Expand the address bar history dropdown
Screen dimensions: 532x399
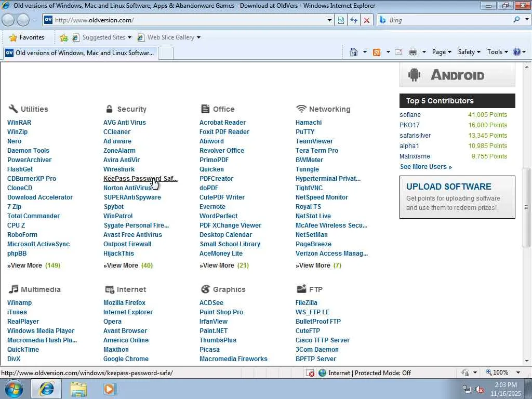click(x=329, y=20)
